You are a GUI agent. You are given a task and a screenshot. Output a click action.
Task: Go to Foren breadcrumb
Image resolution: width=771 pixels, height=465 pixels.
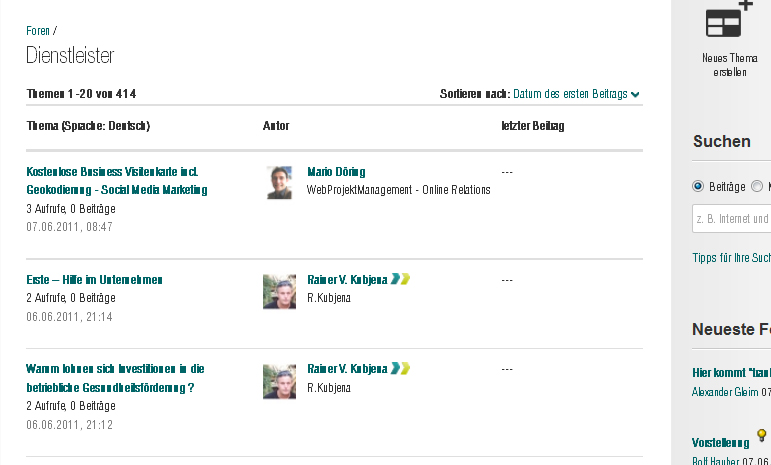[x=38, y=31]
